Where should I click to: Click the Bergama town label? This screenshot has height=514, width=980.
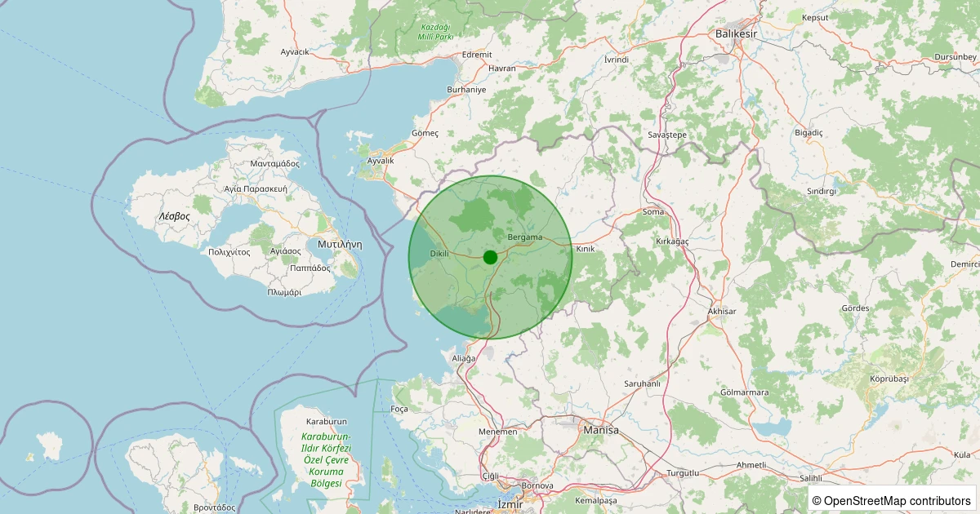pos(525,237)
